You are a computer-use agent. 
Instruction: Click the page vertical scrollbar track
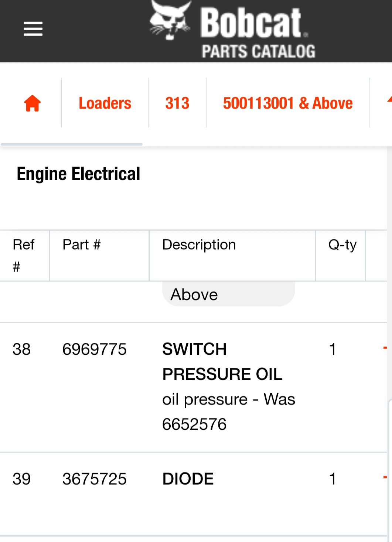(389, 344)
